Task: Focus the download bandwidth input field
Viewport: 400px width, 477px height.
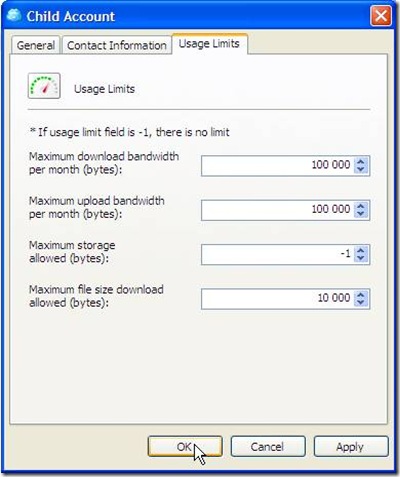Action: (277, 165)
